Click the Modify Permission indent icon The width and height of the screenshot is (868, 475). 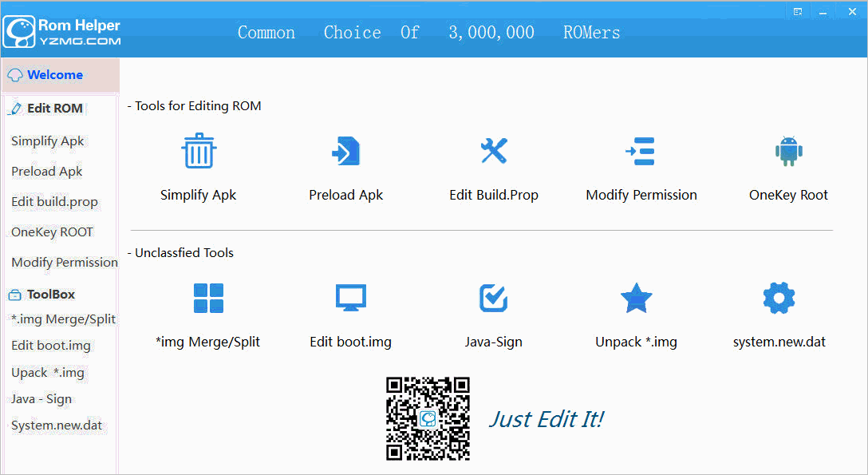click(x=641, y=151)
